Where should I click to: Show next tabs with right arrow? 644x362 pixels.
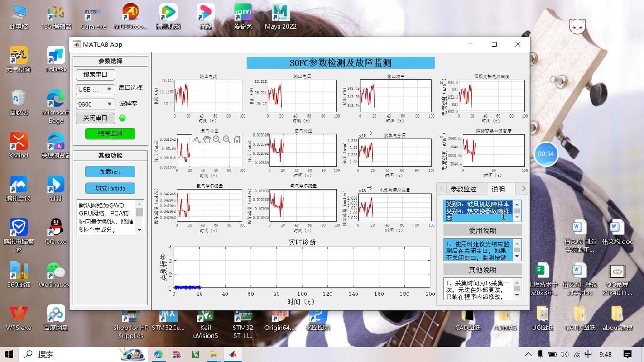point(524,189)
